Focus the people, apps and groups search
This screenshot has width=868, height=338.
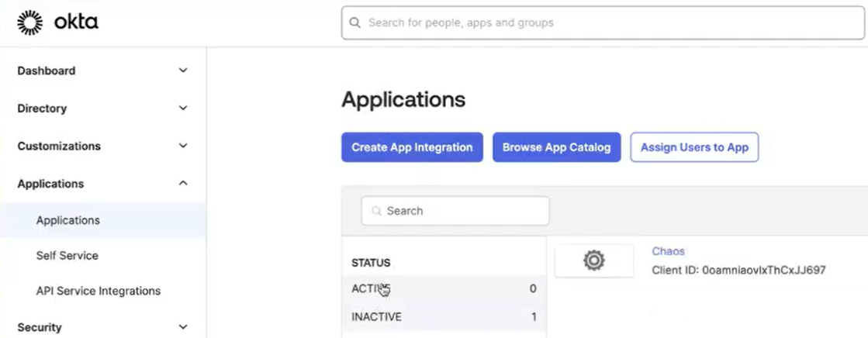click(x=603, y=22)
